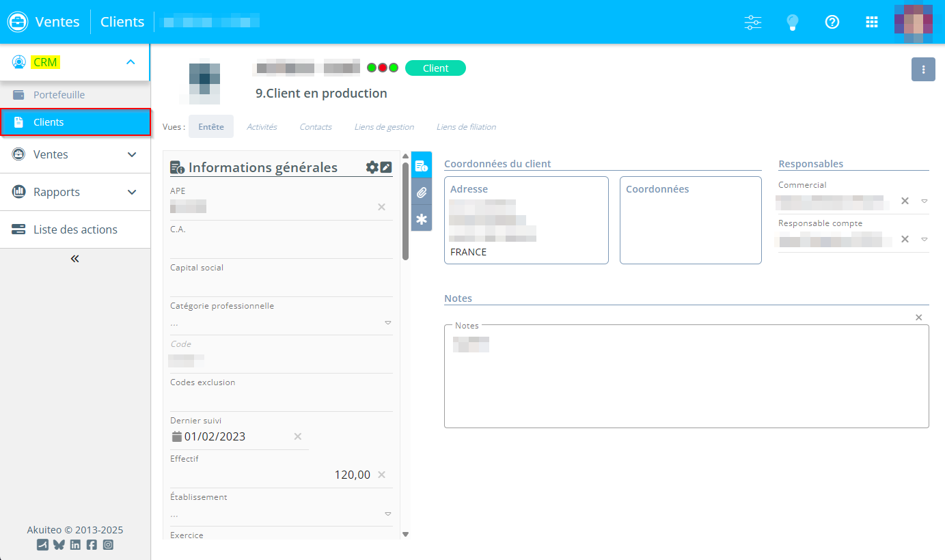Collapse the CRM menu section
The image size is (945, 560).
click(x=131, y=62)
